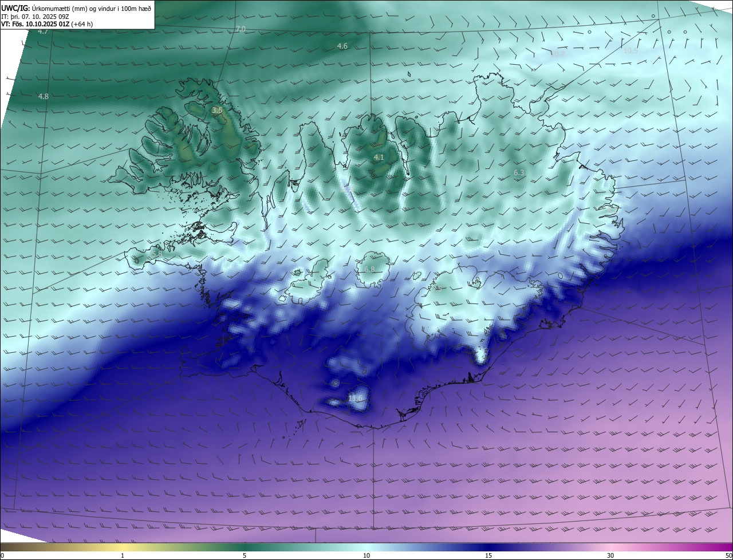The height and width of the screenshot is (560, 733).
Task: Click the colorbar tick label 30
Action: point(610,555)
